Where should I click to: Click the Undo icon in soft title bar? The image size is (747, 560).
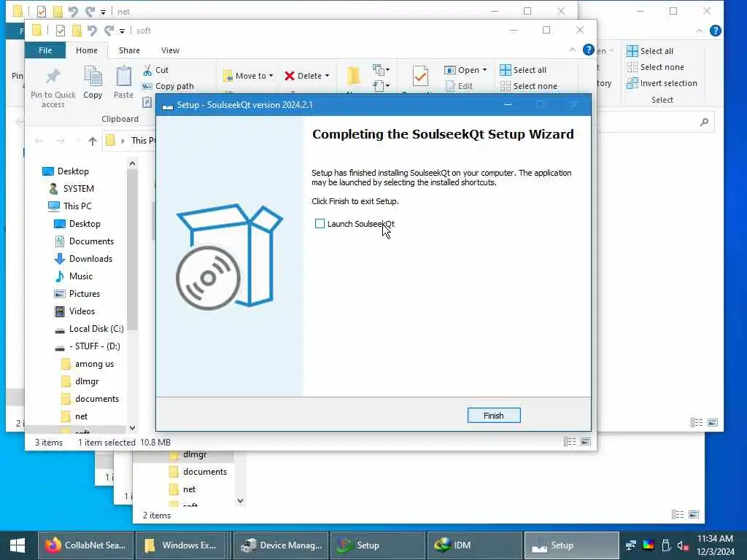92,31
